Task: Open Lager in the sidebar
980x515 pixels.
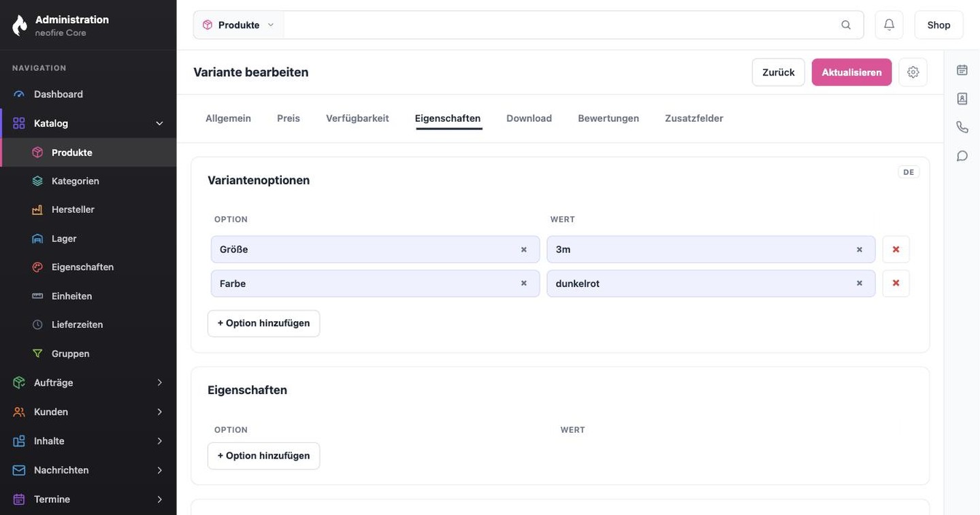Action: point(88,239)
